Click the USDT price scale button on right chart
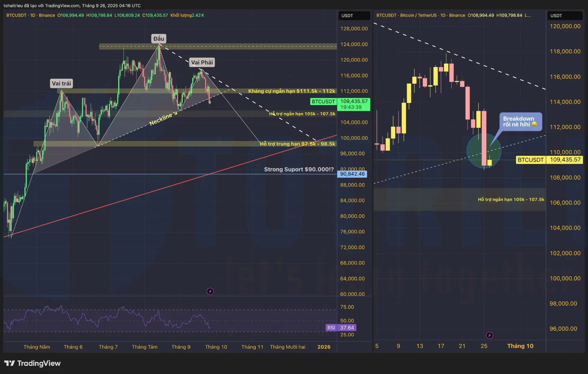The width and height of the screenshot is (588, 374). [565, 16]
